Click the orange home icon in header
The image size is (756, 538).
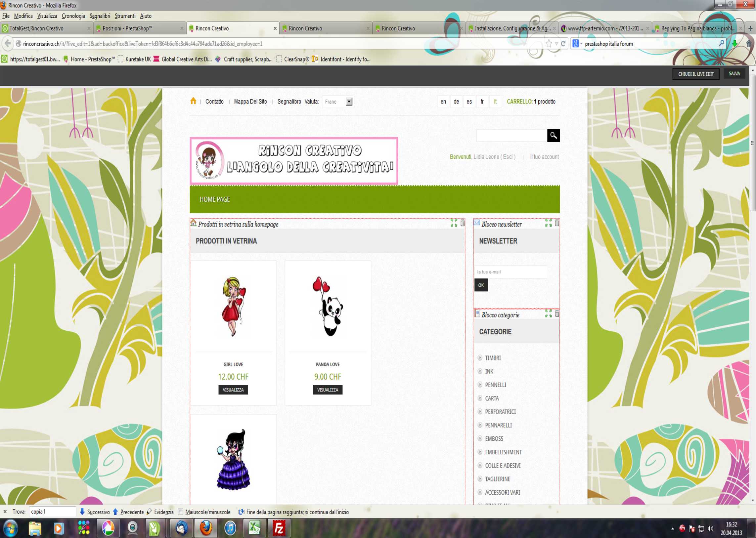click(x=193, y=101)
